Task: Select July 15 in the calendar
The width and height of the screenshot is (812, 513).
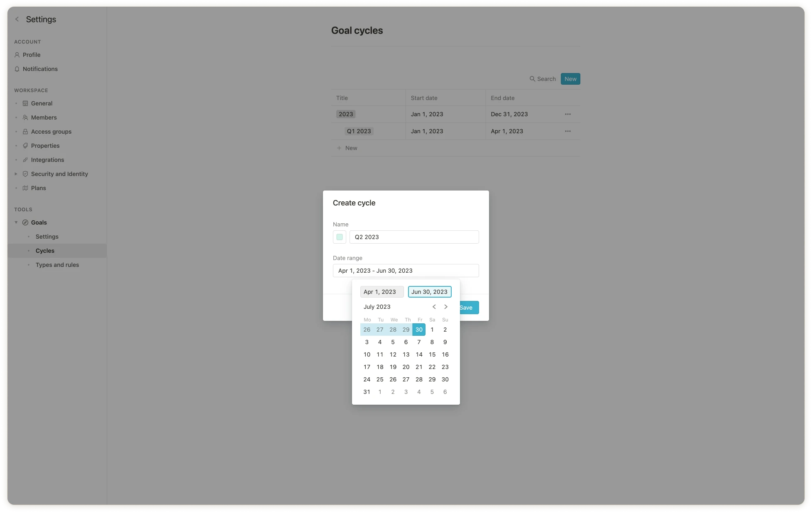Action: pyautogui.click(x=432, y=354)
